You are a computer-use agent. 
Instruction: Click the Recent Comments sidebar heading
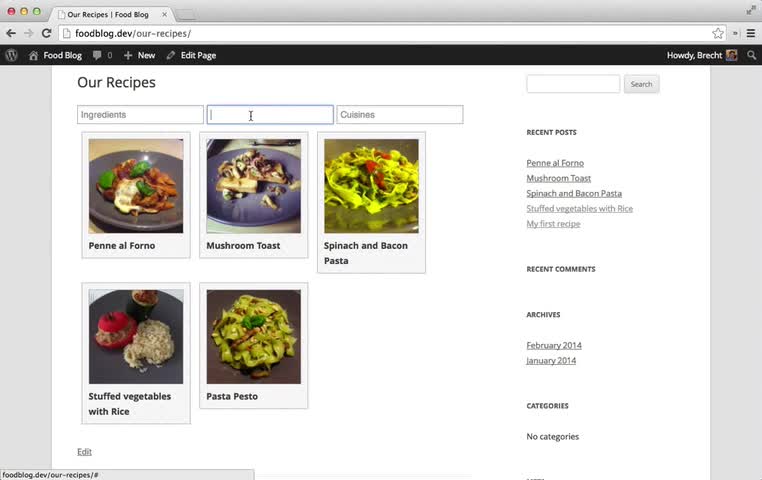click(x=561, y=269)
